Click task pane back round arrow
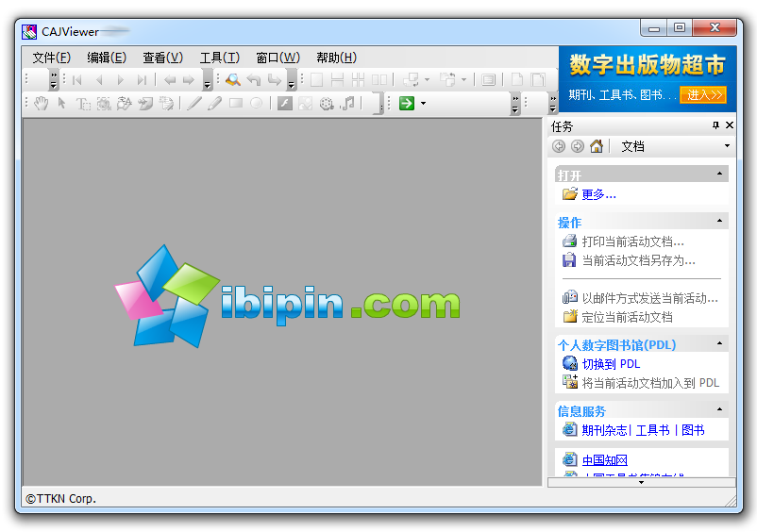 (x=559, y=145)
